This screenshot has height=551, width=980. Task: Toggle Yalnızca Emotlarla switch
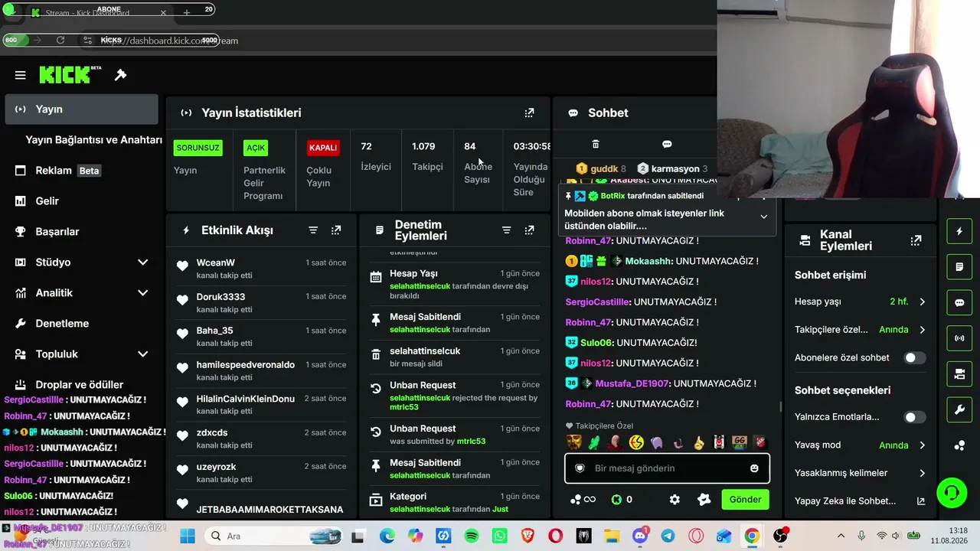click(914, 417)
